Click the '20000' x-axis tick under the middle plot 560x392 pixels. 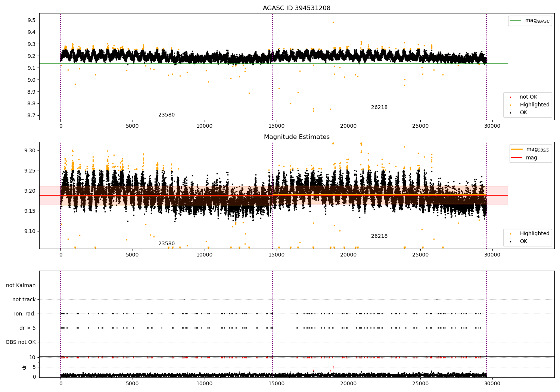(x=348, y=255)
